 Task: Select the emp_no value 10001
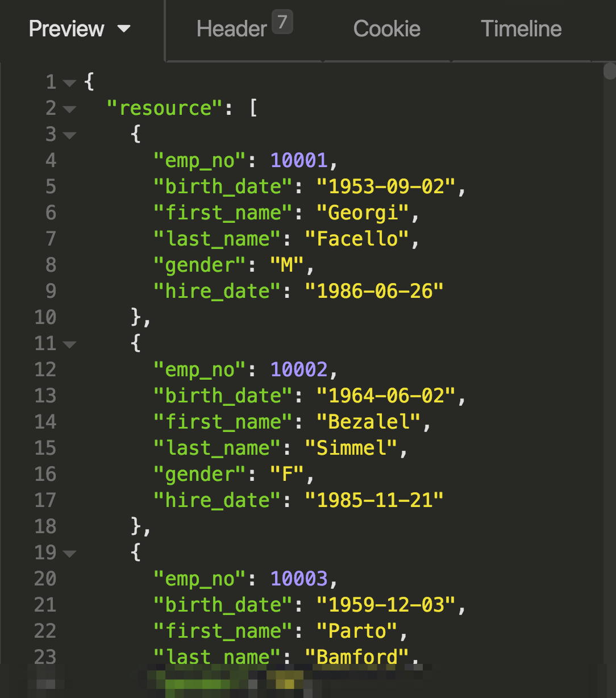click(x=298, y=160)
